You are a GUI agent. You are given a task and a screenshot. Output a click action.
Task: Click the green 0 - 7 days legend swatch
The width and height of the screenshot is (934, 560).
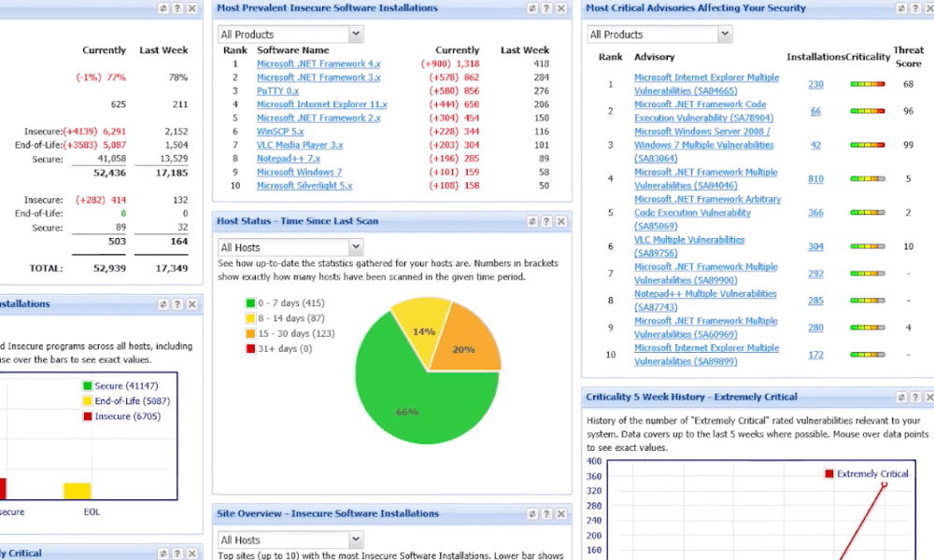pos(250,303)
